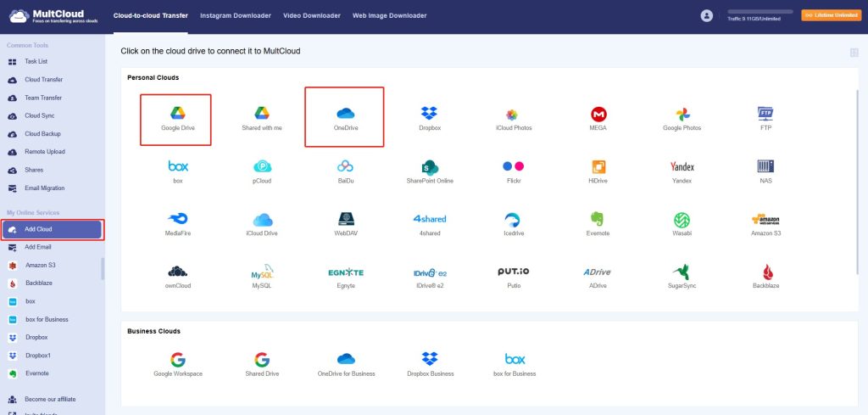Choose the Dropbox personal cloud icon
The image size is (868, 415).
click(x=430, y=119)
